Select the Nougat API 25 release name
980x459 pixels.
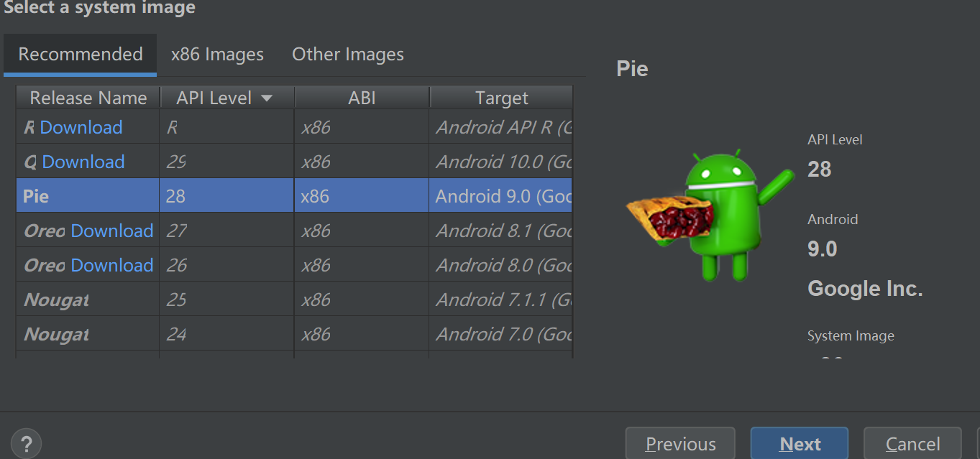click(x=57, y=300)
